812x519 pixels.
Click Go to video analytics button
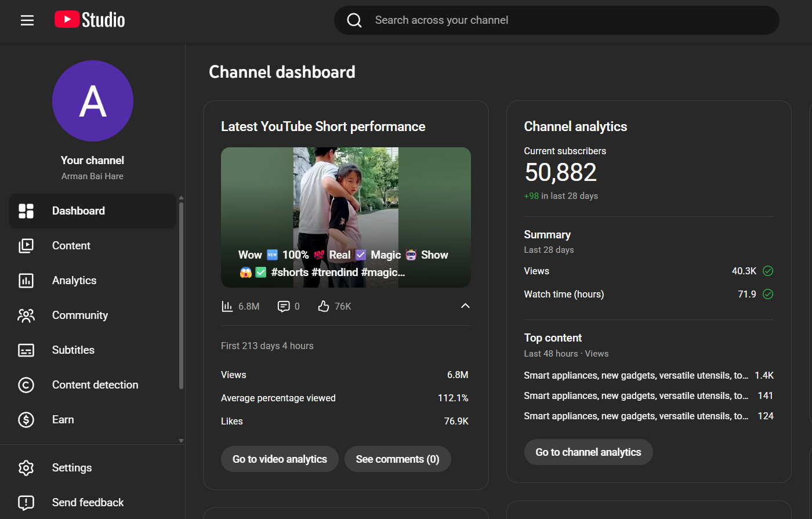coord(280,459)
